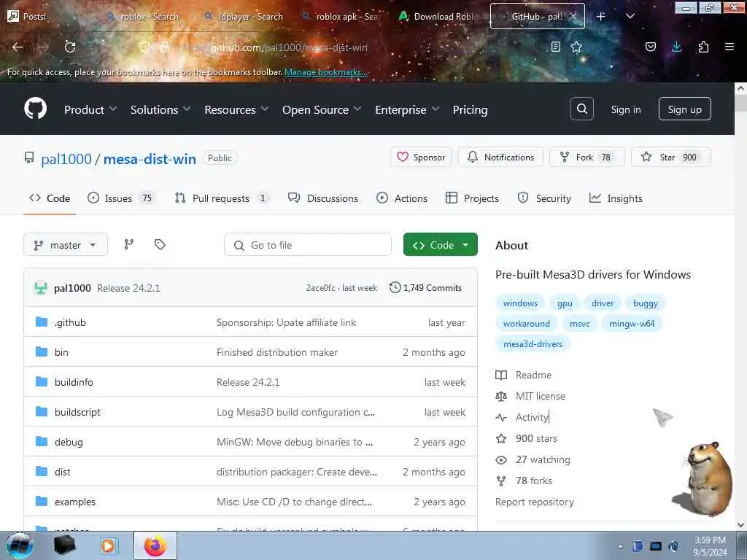Open the debug folder
The image size is (747, 560).
tap(69, 442)
